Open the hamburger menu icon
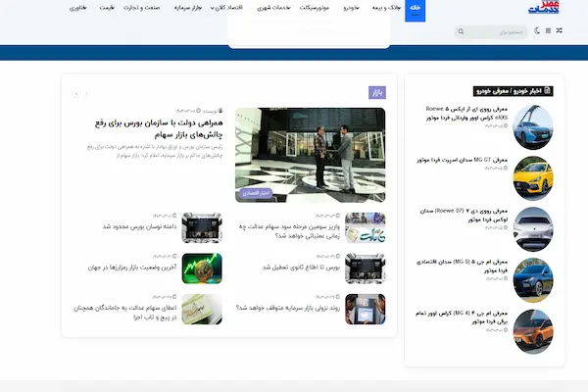Viewport: 588px width, 392px height. point(547,31)
